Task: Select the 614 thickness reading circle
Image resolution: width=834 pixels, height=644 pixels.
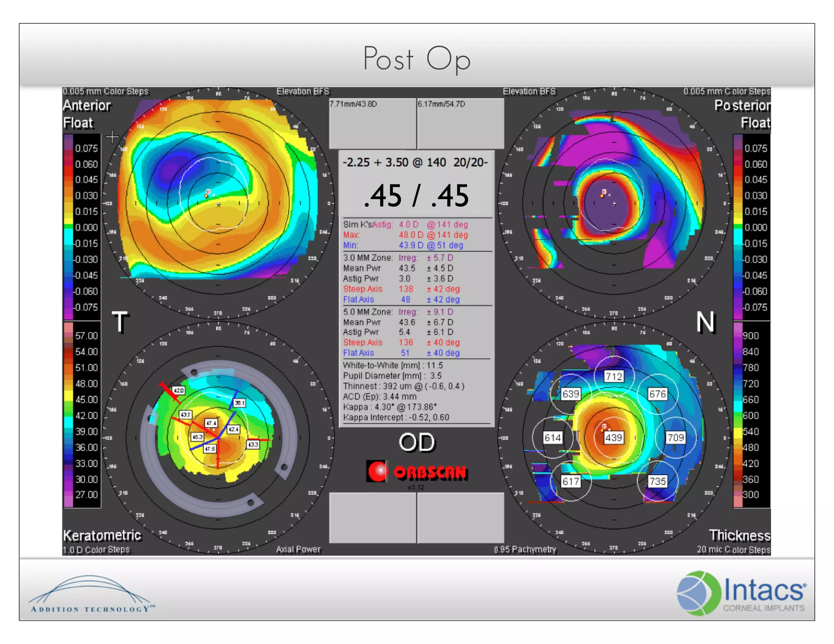Action: [x=553, y=438]
